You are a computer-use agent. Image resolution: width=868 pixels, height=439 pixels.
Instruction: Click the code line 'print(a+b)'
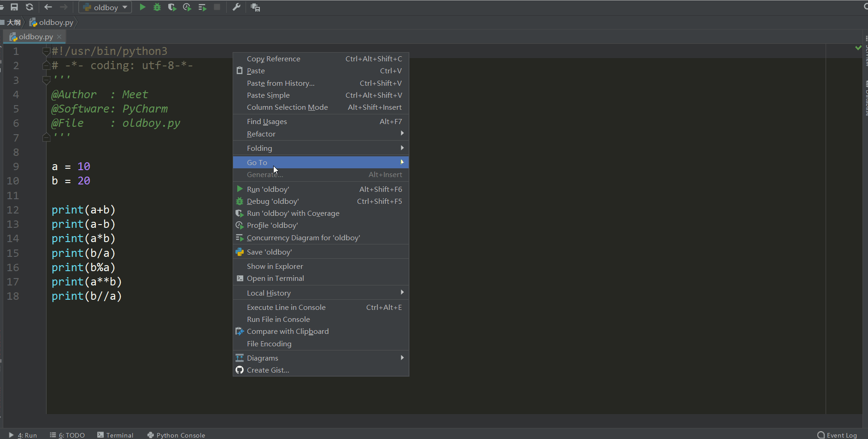(x=83, y=210)
